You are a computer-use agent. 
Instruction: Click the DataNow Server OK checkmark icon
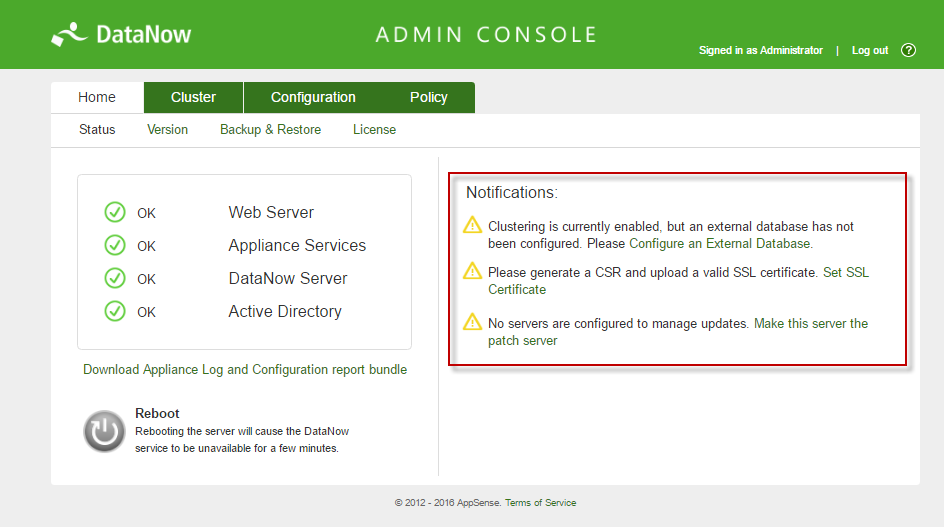click(115, 278)
